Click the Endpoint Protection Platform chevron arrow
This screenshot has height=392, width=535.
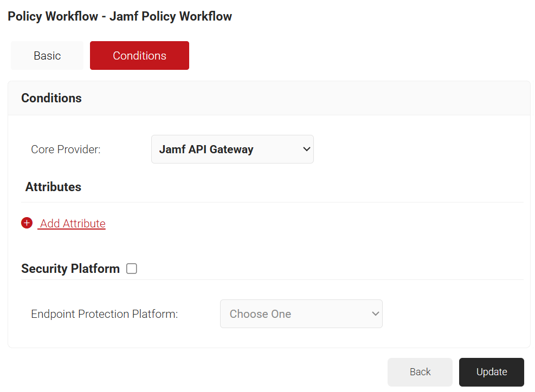pyautogui.click(x=375, y=313)
